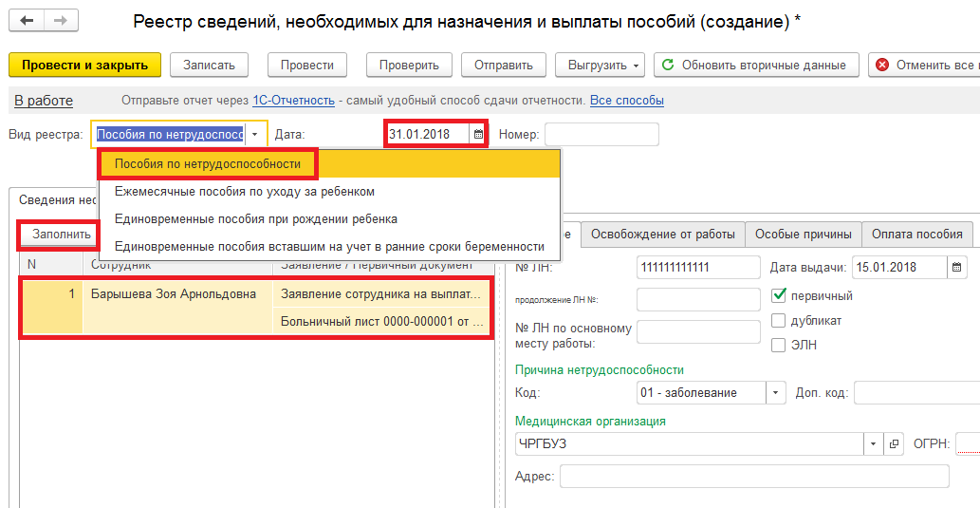The width and height of the screenshot is (980, 508).
Task: Select row number 1 cell
Action: click(x=51, y=308)
